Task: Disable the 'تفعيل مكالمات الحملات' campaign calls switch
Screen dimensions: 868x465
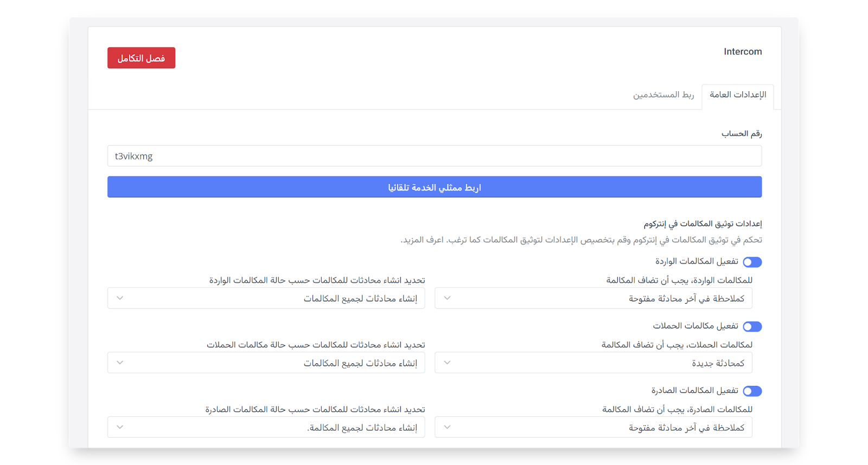Action: pyautogui.click(x=752, y=327)
